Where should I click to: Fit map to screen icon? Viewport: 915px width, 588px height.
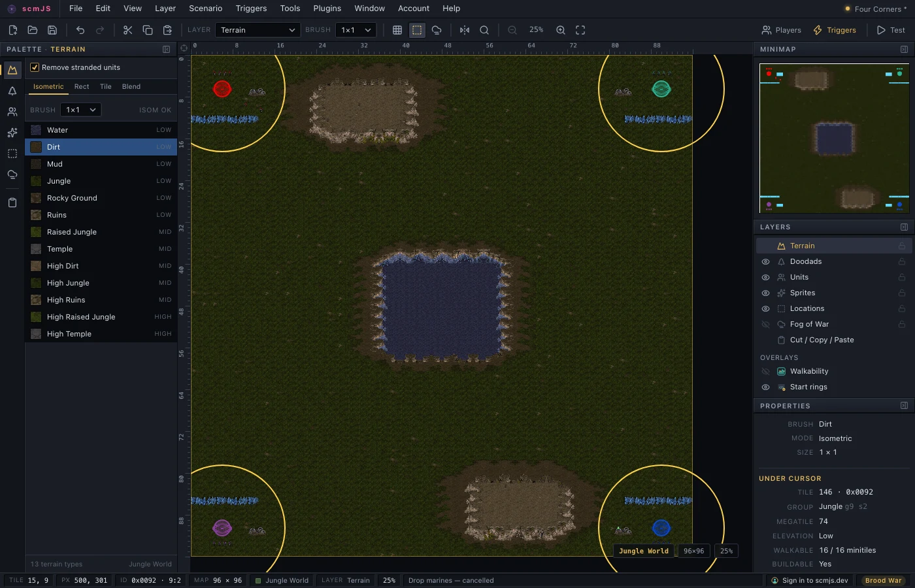[580, 30]
